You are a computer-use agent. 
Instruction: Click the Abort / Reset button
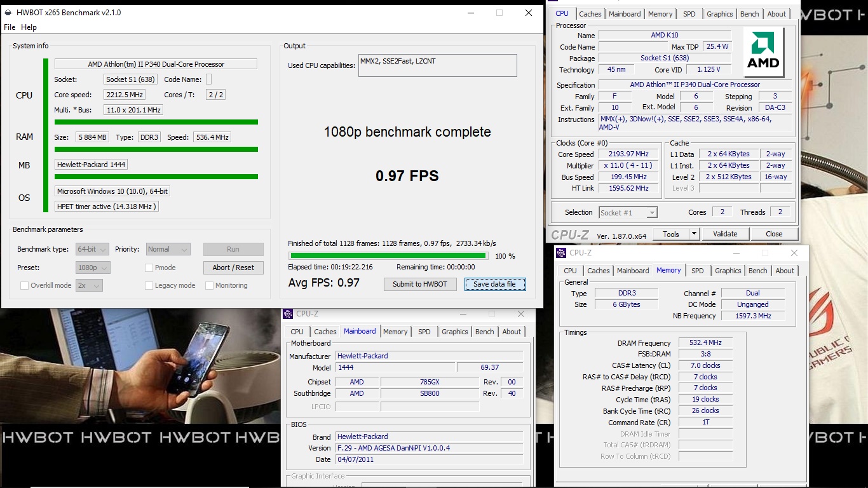[233, 268]
